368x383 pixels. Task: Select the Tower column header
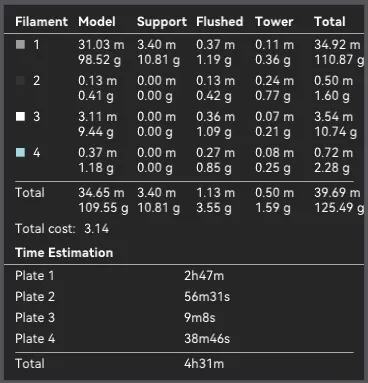click(274, 22)
